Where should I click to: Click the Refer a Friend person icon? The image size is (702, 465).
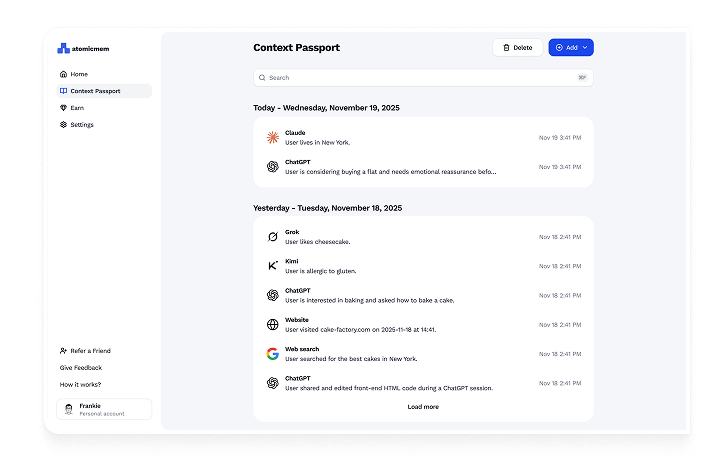[63, 351]
